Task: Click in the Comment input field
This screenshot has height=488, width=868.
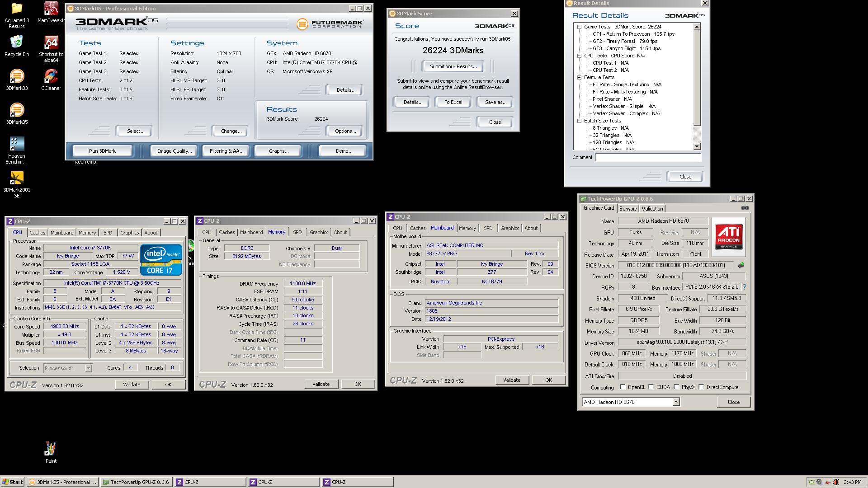Action: [x=648, y=157]
